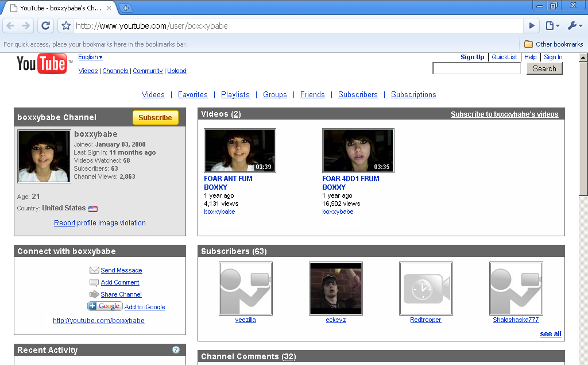Bookmark this page with the star icon
Viewport: 588px width, 365px height.
point(66,25)
